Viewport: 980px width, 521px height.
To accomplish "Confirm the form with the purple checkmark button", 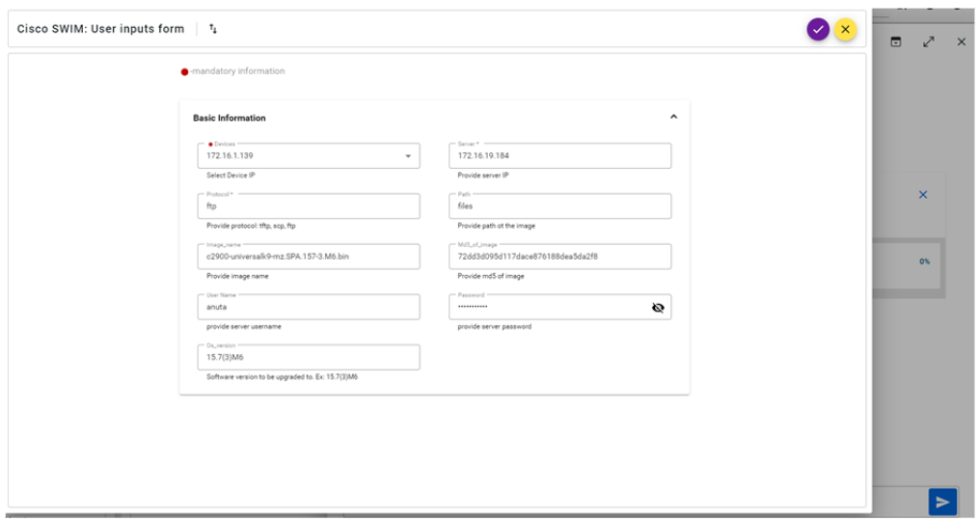I will 818,29.
